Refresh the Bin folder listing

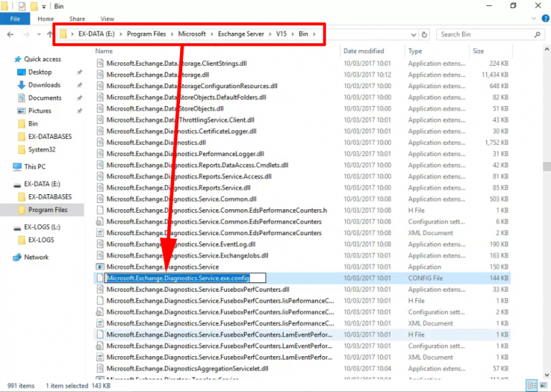425,34
